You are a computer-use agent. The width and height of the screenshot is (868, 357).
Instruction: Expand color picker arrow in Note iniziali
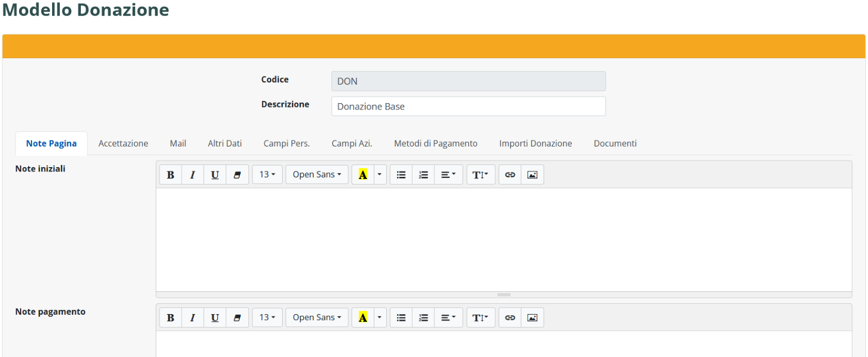point(380,175)
